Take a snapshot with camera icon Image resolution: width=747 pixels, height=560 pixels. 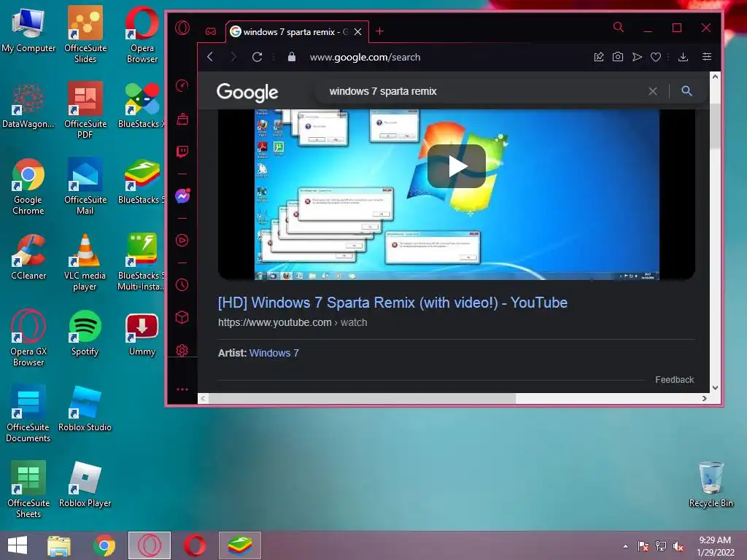tap(617, 57)
